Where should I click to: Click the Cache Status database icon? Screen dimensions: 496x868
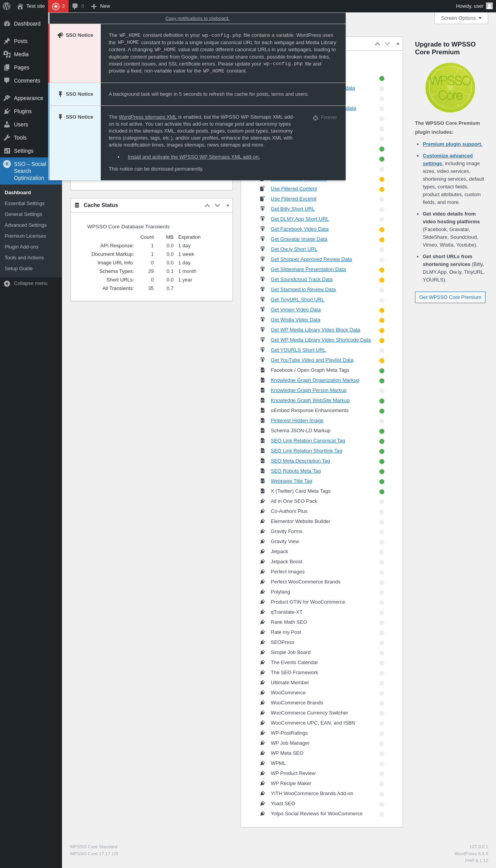point(77,205)
